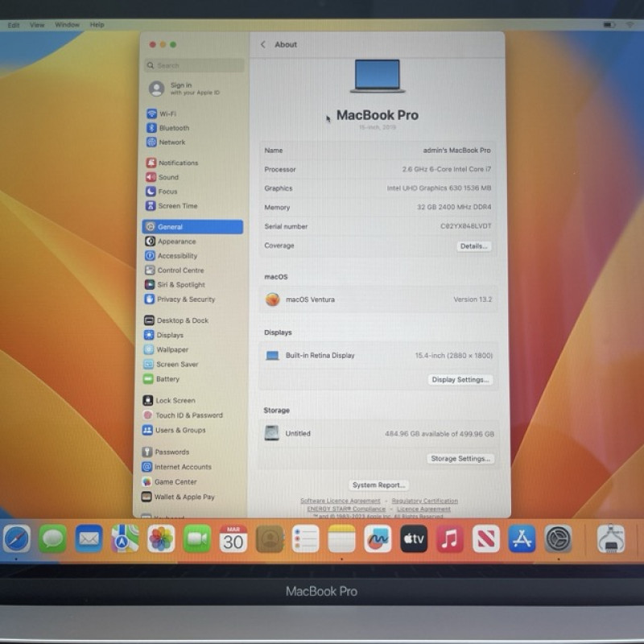644x644 pixels.
Task: Sign in with your Apple ID
Action: [x=185, y=89]
